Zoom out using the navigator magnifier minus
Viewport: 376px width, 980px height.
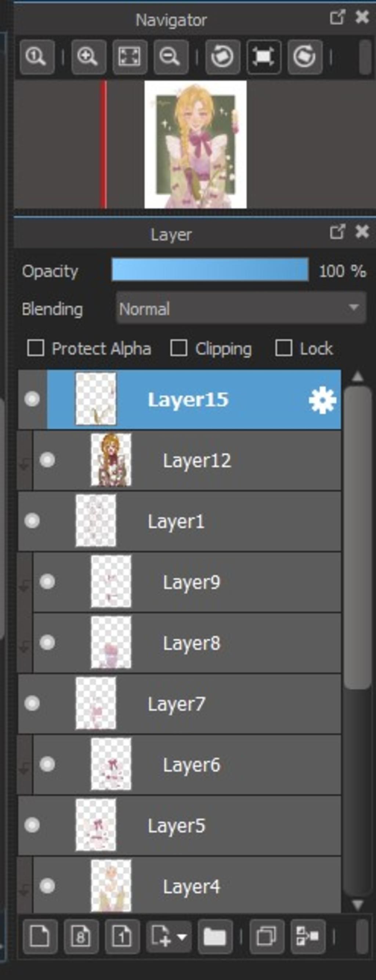[x=171, y=57]
